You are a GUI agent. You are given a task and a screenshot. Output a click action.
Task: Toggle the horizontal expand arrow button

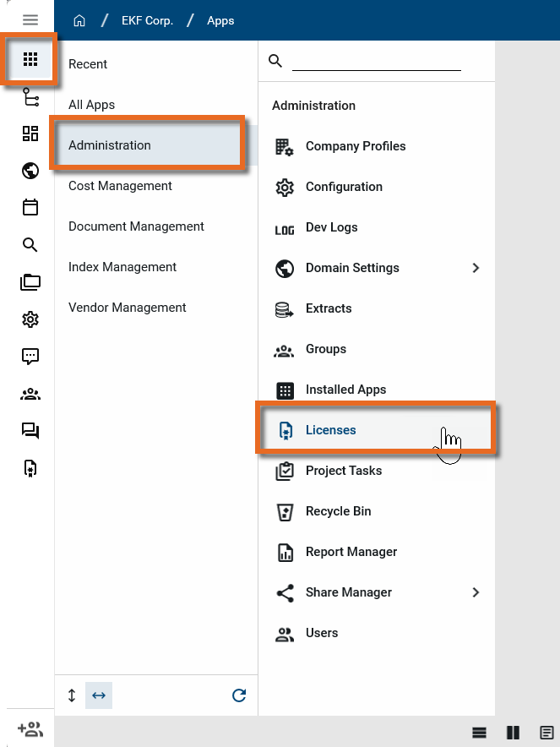tap(99, 695)
